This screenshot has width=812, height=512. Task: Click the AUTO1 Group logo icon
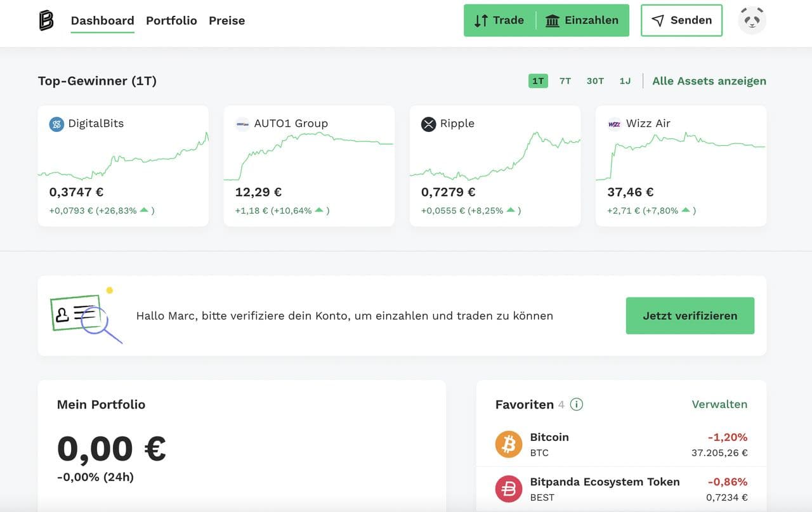point(242,124)
